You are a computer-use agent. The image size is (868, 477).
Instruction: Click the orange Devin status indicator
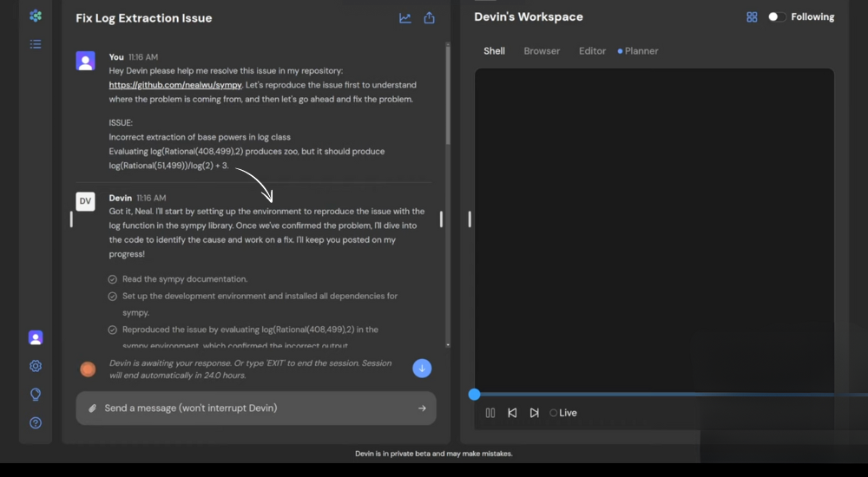coord(88,369)
